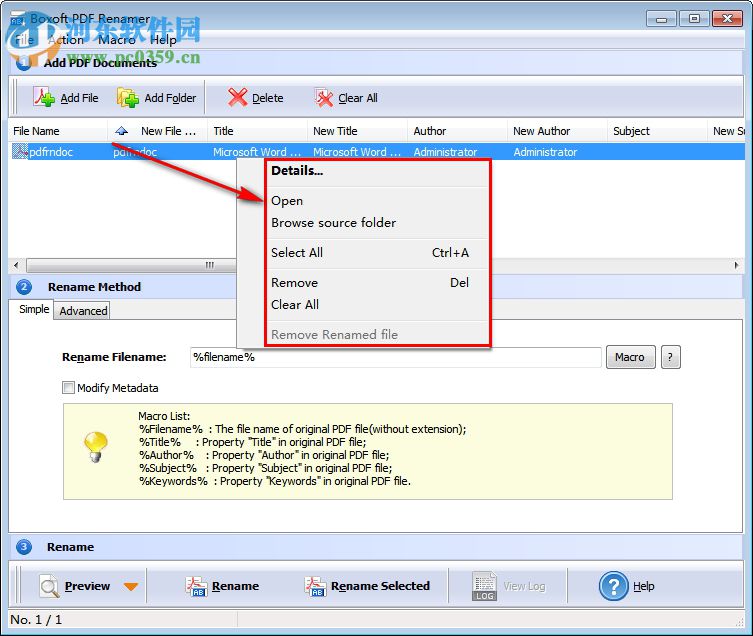Click the Clear All toolbar icon

(324, 98)
